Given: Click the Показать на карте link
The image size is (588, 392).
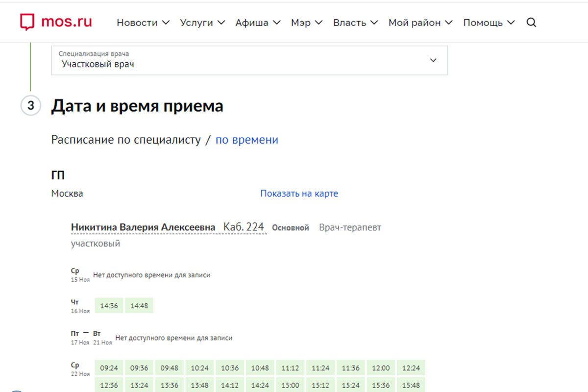Looking at the screenshot, I should tap(299, 193).
